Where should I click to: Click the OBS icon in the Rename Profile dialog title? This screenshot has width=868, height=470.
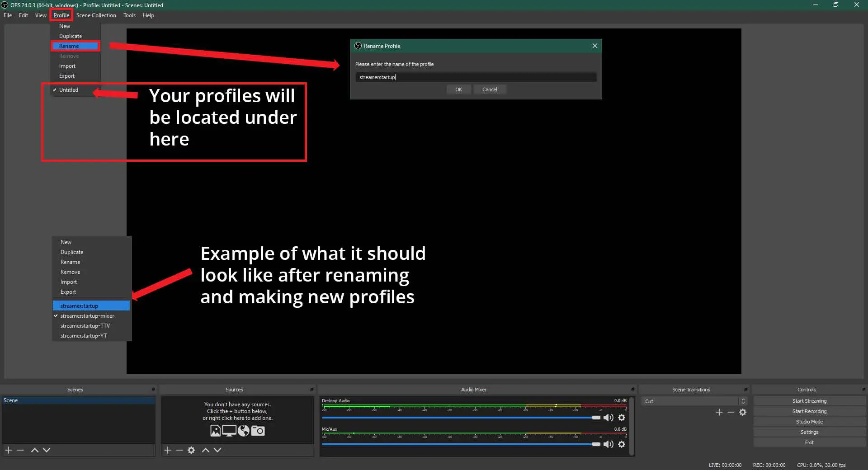(x=358, y=46)
